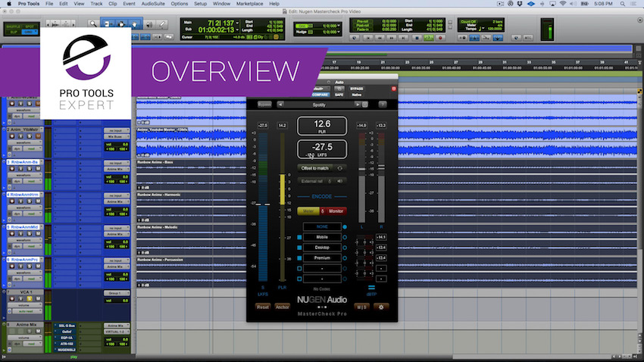Click the Wi-Fi status icon
This screenshot has height=362, width=644.
click(x=563, y=4)
